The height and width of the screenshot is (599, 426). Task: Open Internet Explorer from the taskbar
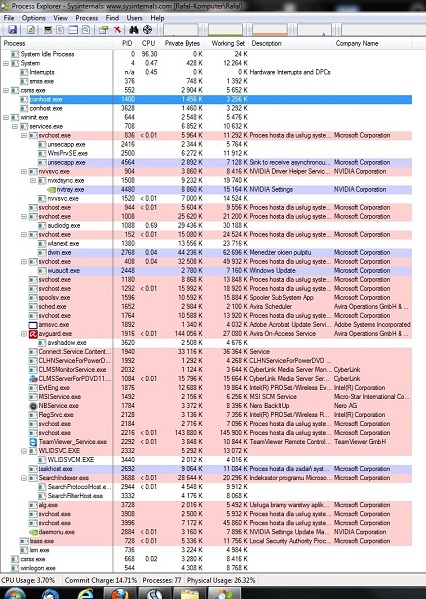(85, 594)
